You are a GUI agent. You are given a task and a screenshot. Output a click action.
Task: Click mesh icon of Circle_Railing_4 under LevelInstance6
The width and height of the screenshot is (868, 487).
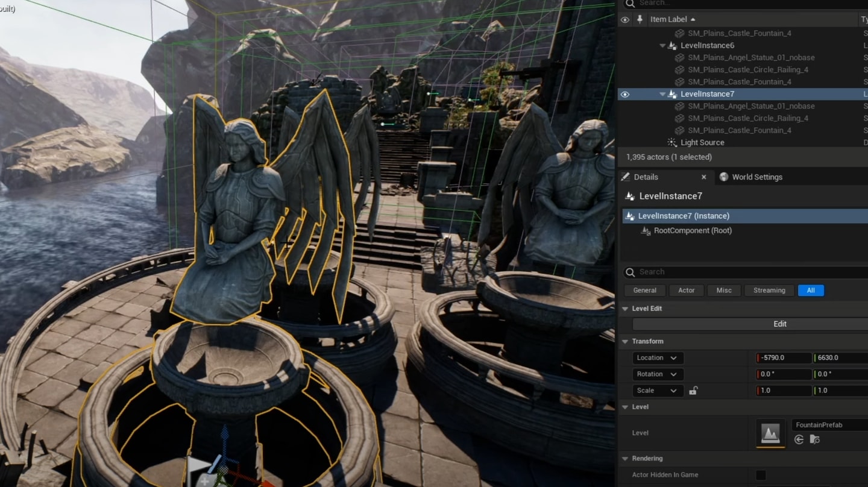pyautogui.click(x=679, y=69)
